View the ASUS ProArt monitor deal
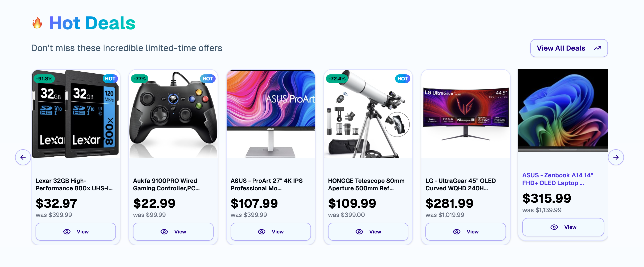Viewport: 644px width, 267px height. coord(270,232)
